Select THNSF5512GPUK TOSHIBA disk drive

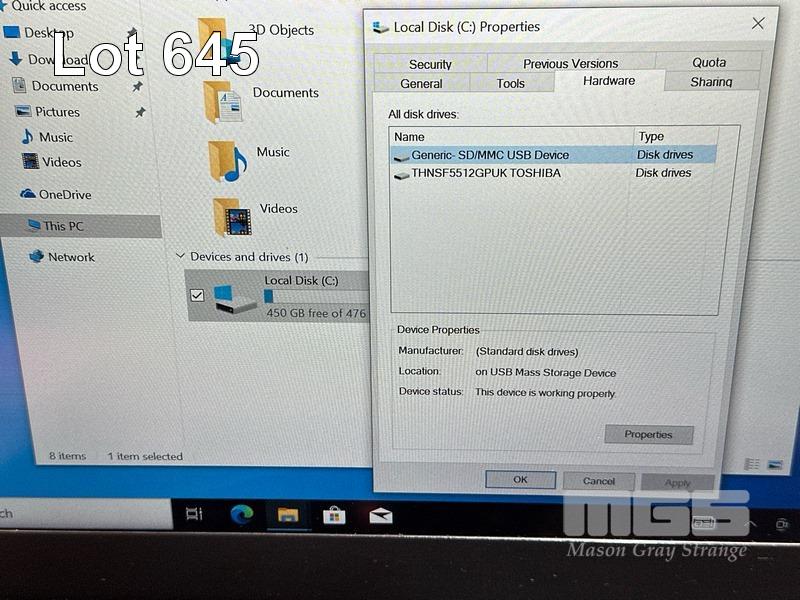coord(485,173)
